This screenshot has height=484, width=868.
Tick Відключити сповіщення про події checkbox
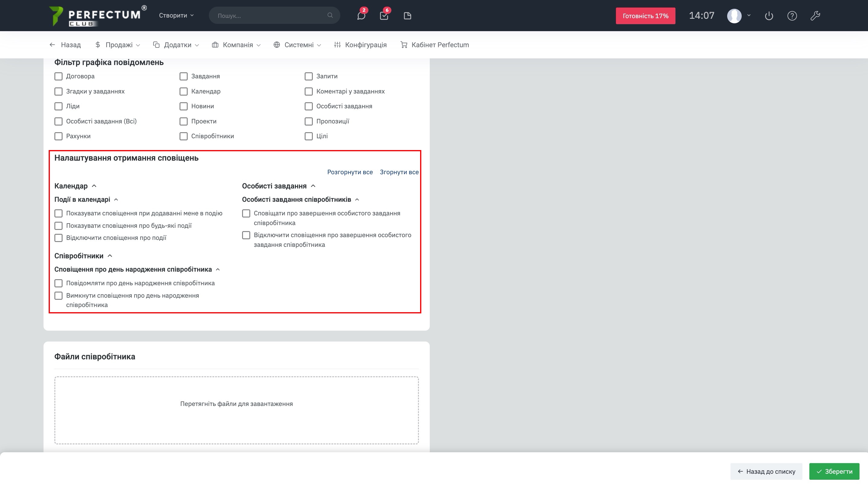(x=58, y=238)
